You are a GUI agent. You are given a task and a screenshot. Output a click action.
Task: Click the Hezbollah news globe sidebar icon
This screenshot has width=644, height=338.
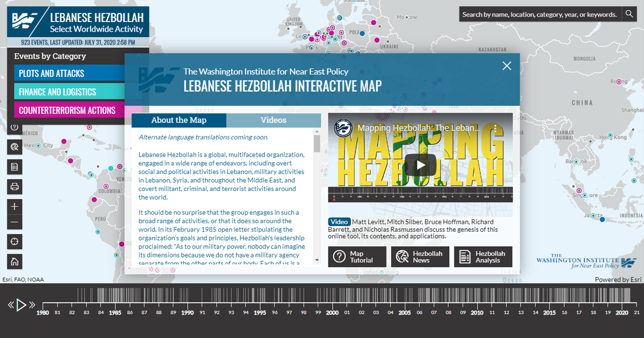14,147
